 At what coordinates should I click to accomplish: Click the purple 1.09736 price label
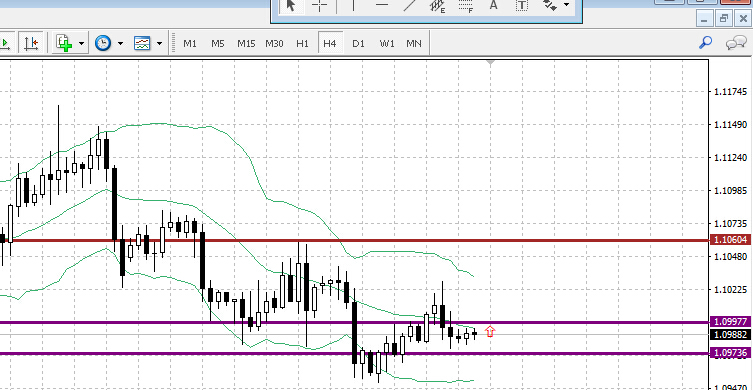click(x=730, y=353)
